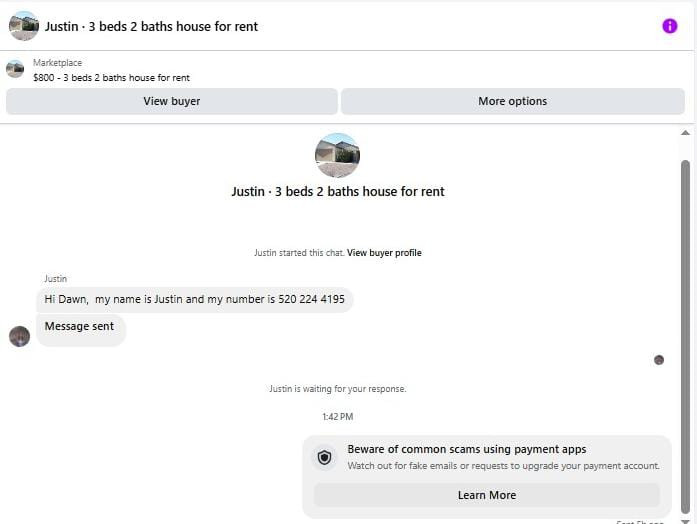697x524 pixels.
Task: Click Learn More about payment scams
Action: (487, 495)
